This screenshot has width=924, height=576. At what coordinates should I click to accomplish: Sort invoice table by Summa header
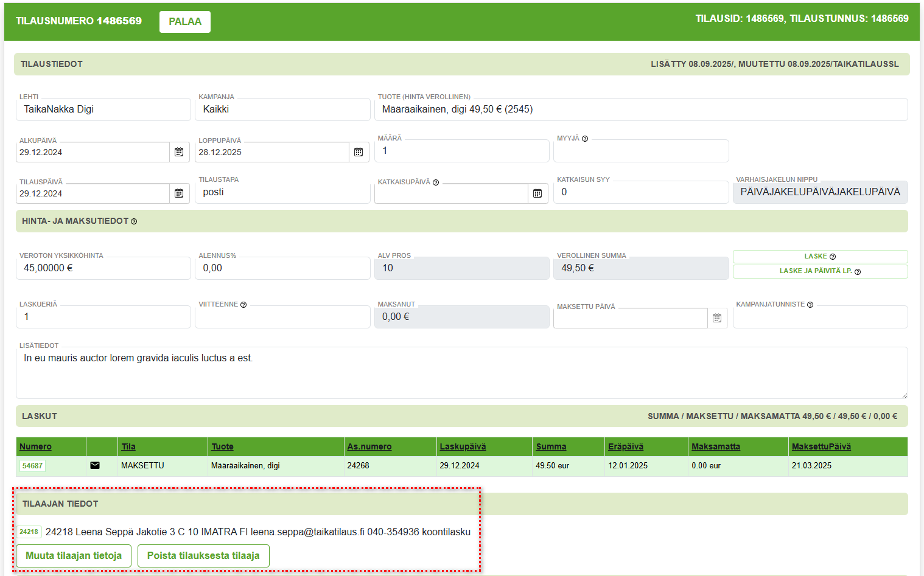click(551, 446)
